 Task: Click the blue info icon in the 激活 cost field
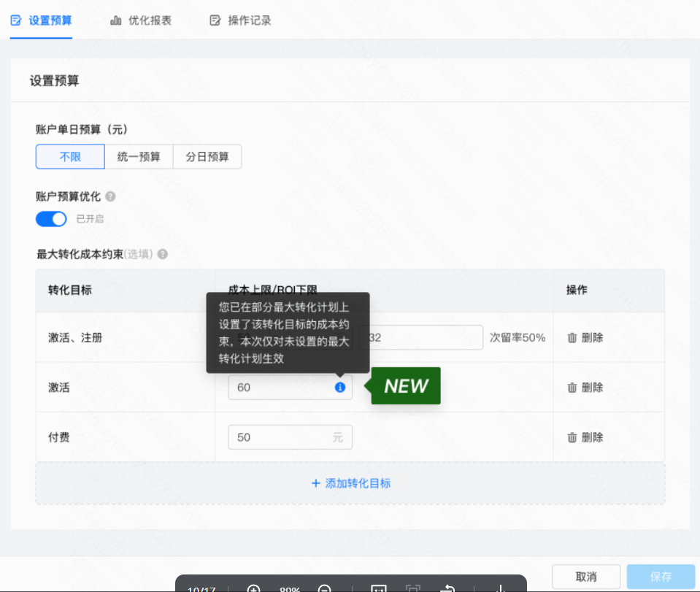pyautogui.click(x=339, y=388)
